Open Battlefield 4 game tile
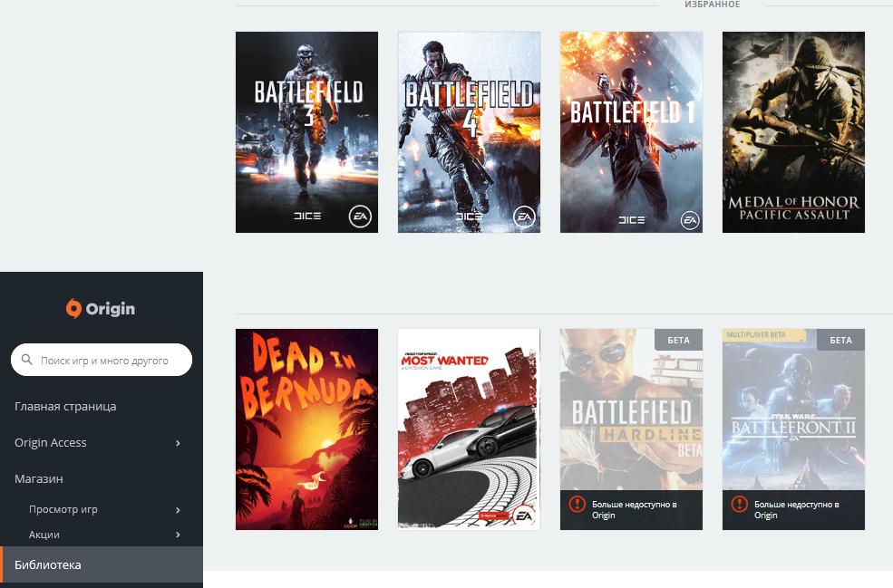 coord(470,132)
